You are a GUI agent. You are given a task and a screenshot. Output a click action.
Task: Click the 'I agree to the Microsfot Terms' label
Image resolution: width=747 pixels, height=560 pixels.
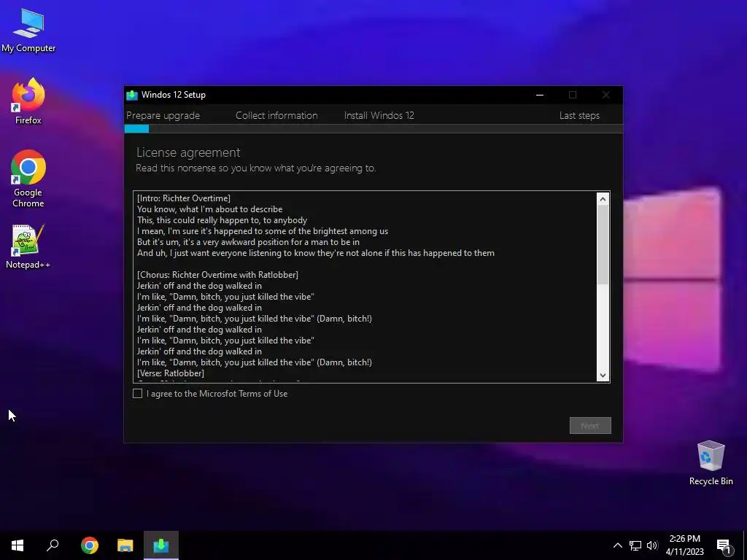pos(217,394)
